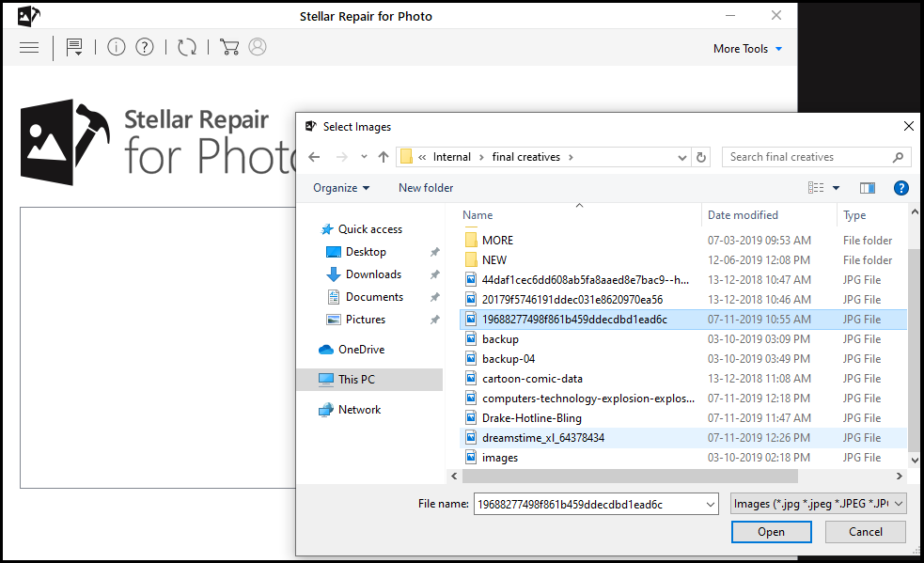Select Quick access in navigation pane

(x=370, y=229)
